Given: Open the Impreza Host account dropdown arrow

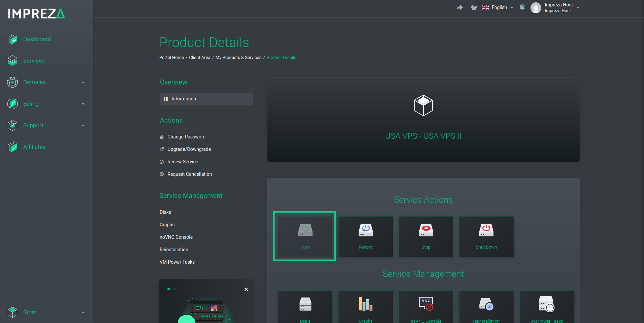Looking at the screenshot, I should tap(578, 8).
